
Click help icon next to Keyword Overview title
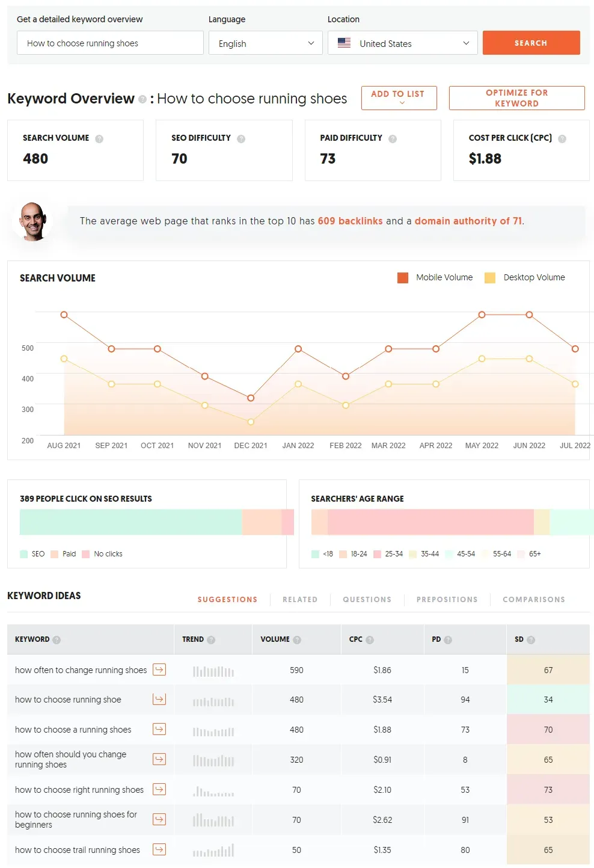coord(142,99)
